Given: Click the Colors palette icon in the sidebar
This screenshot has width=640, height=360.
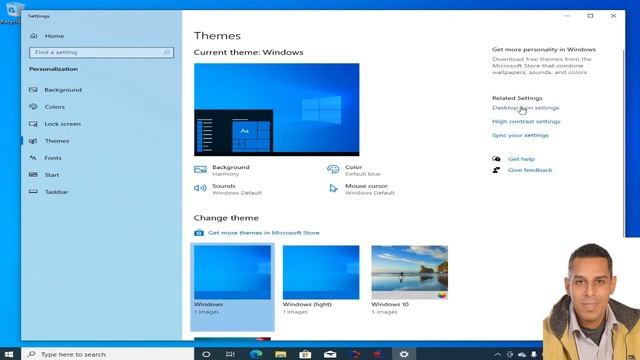Looking at the screenshot, I should point(33,107).
